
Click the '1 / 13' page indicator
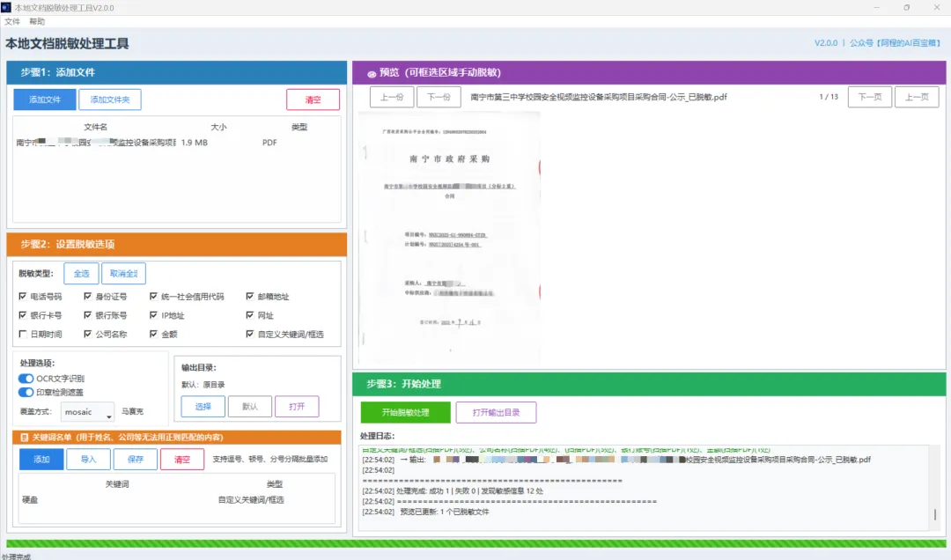click(829, 97)
